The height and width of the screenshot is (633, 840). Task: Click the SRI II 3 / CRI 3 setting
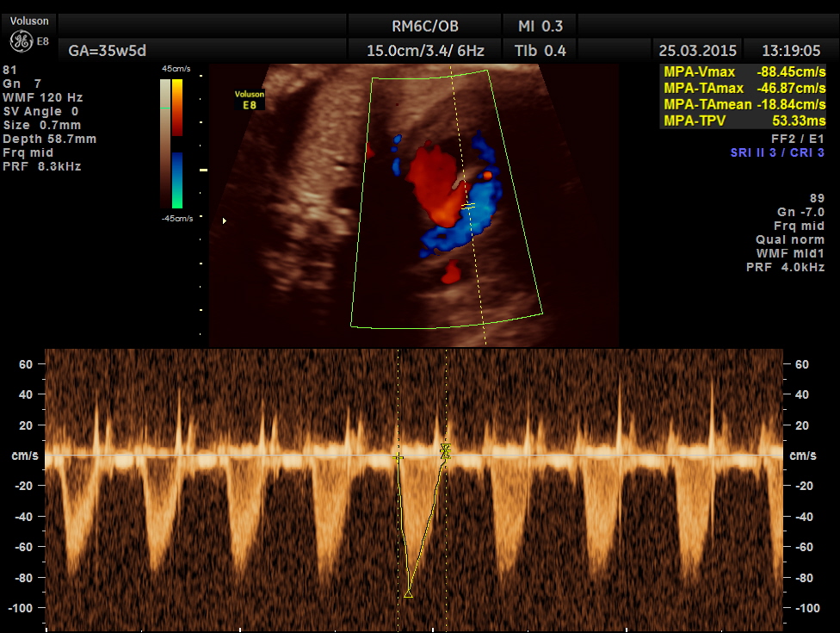tap(777, 152)
